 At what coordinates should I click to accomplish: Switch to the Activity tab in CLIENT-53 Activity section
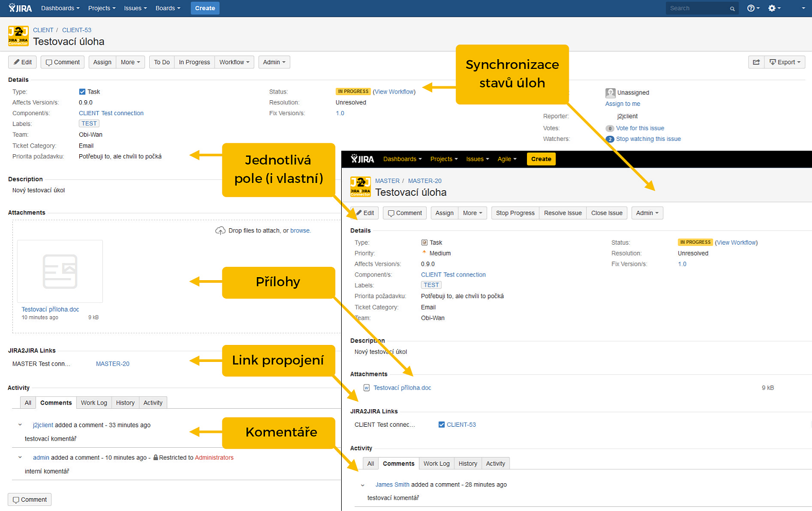[x=153, y=403]
